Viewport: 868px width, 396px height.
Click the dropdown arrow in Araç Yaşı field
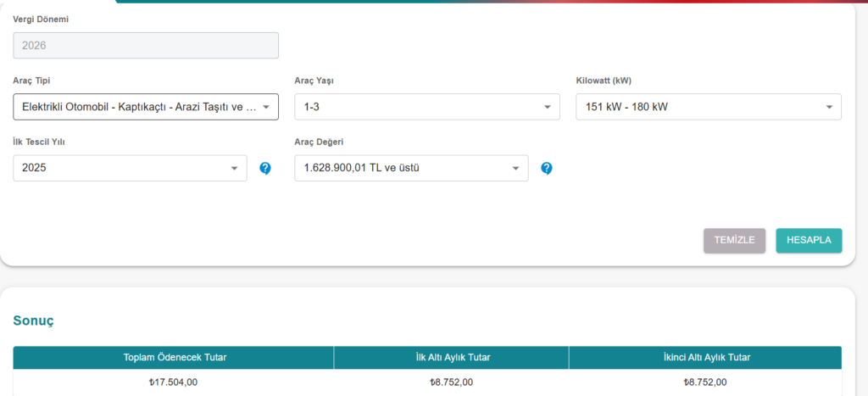[547, 107]
